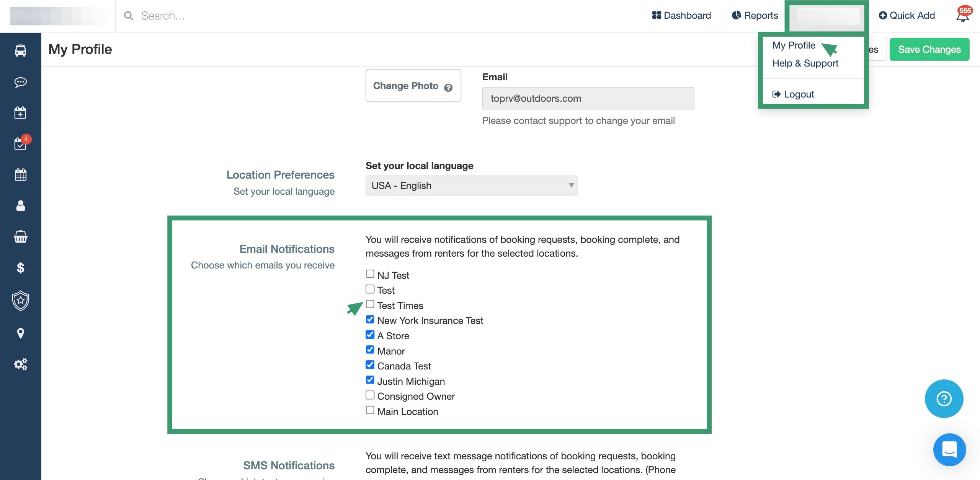
Task: Open the USA - English language dropdown
Action: (x=471, y=185)
